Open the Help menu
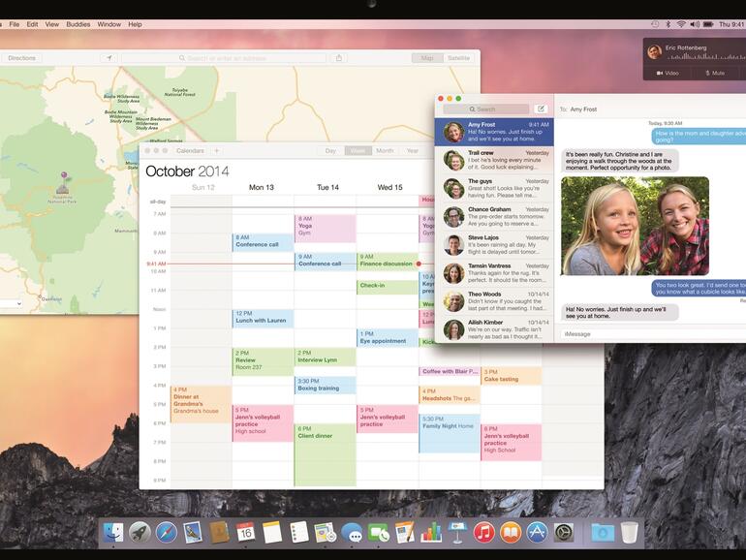 pyautogui.click(x=135, y=24)
